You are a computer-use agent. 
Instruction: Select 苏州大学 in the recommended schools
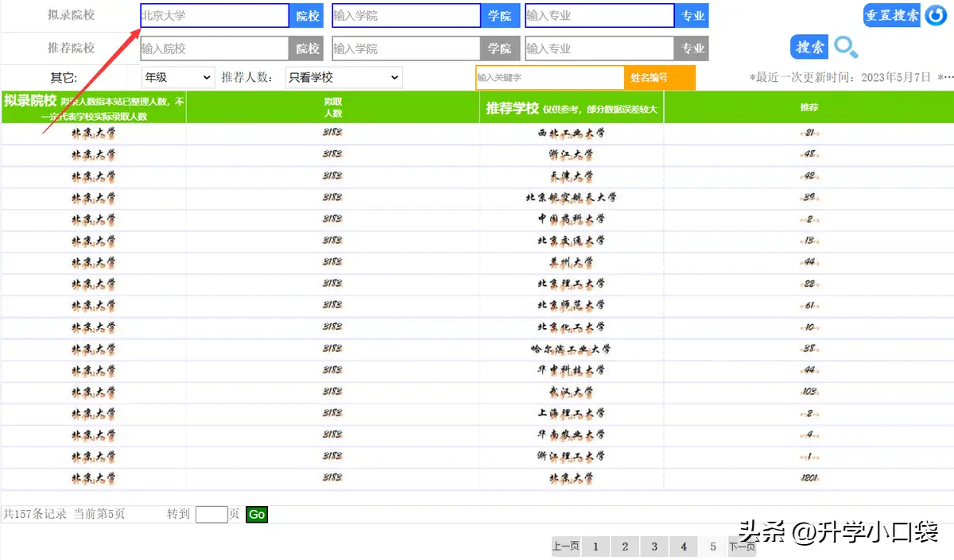[x=571, y=262]
